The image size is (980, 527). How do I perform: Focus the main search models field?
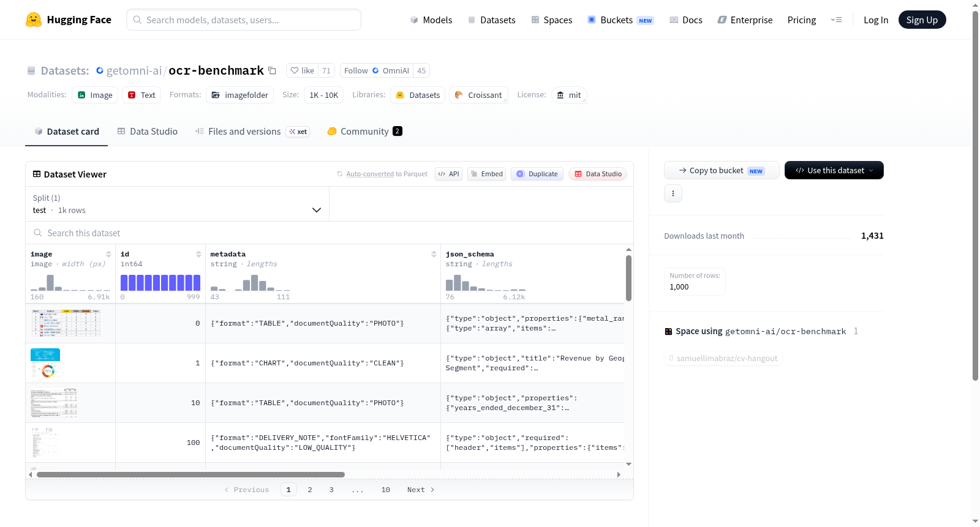click(244, 20)
